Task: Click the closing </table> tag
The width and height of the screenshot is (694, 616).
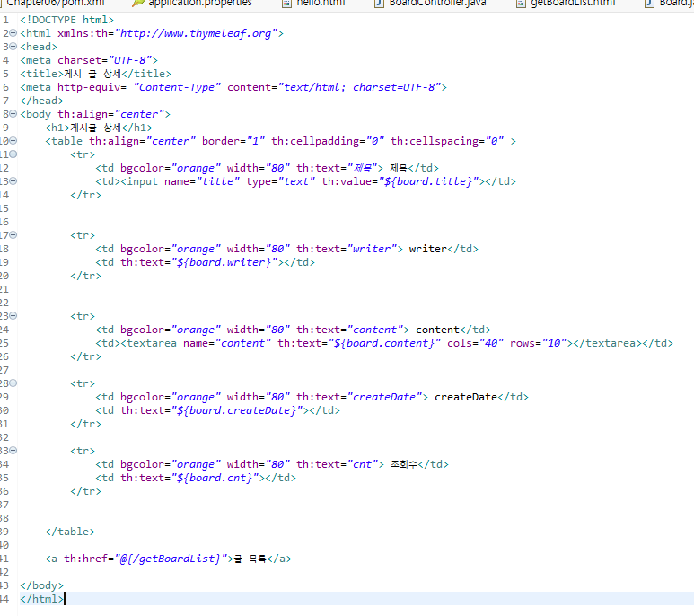Action: [70, 532]
